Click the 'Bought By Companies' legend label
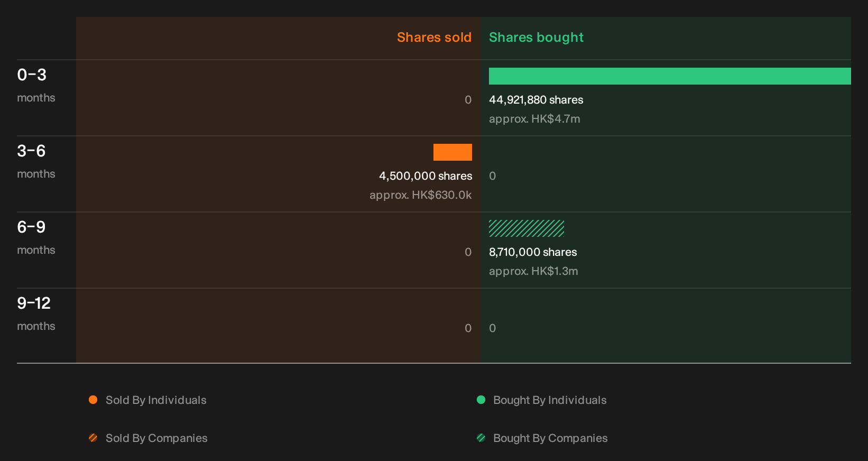The height and width of the screenshot is (461, 868). pyautogui.click(x=550, y=438)
